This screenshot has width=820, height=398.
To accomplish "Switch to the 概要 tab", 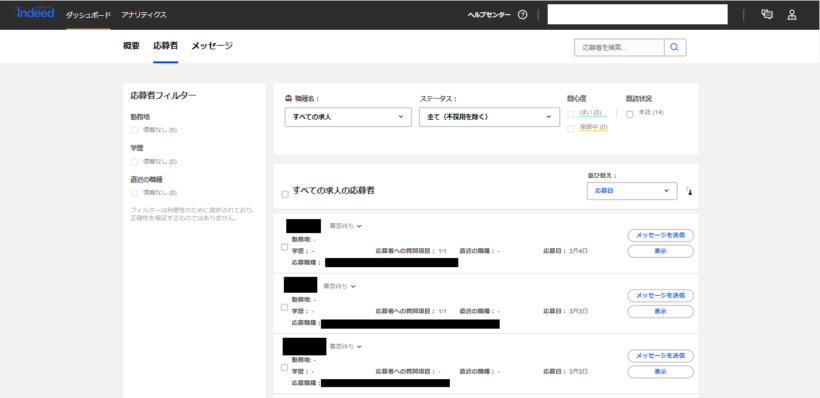I will tap(131, 46).
